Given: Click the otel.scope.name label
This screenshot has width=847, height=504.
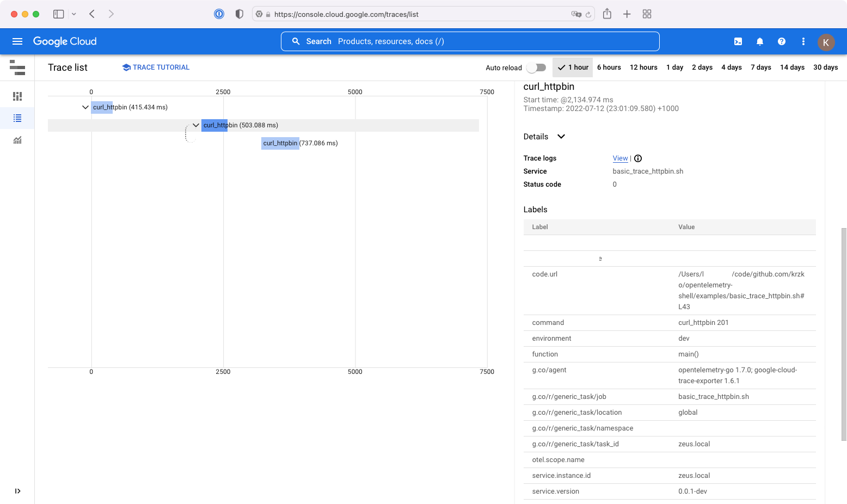Looking at the screenshot, I should click(x=558, y=460).
